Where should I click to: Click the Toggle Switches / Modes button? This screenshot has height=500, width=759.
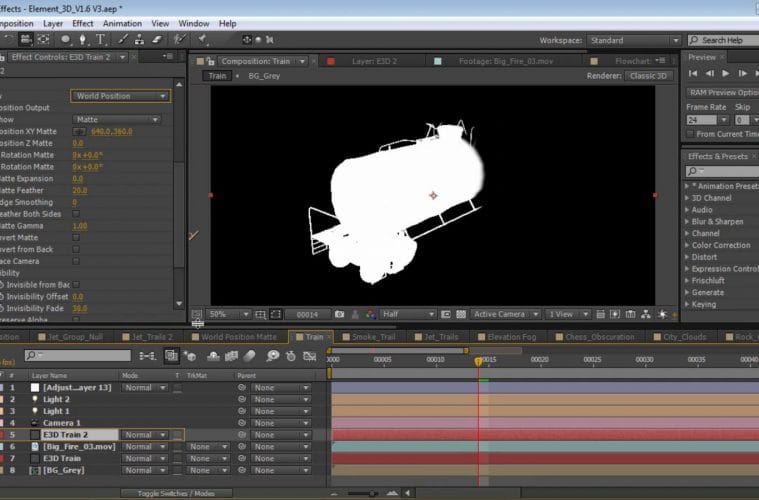(176, 494)
